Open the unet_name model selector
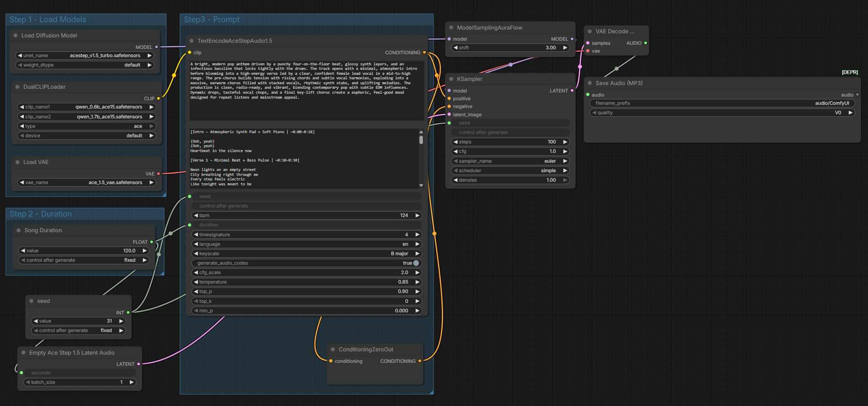This screenshot has width=868, height=406. coord(85,55)
